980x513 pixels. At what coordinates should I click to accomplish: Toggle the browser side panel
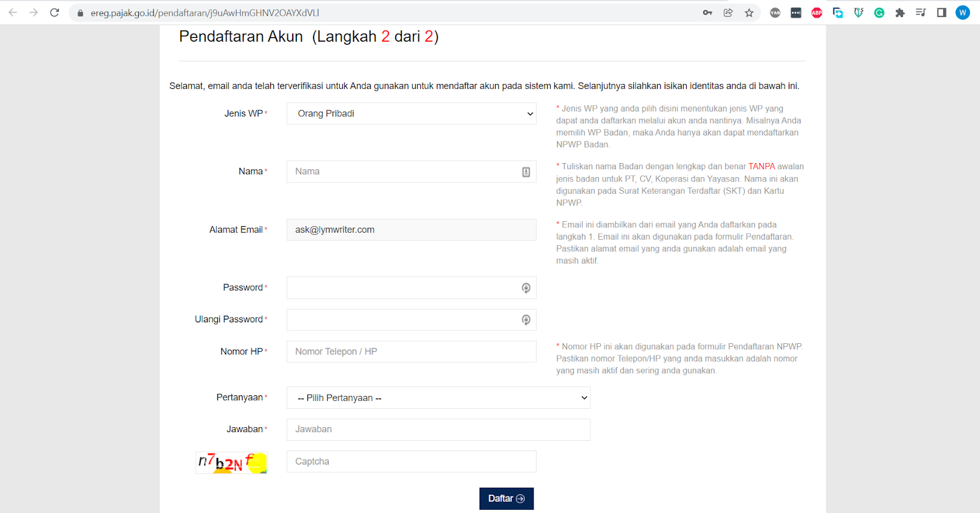(941, 12)
